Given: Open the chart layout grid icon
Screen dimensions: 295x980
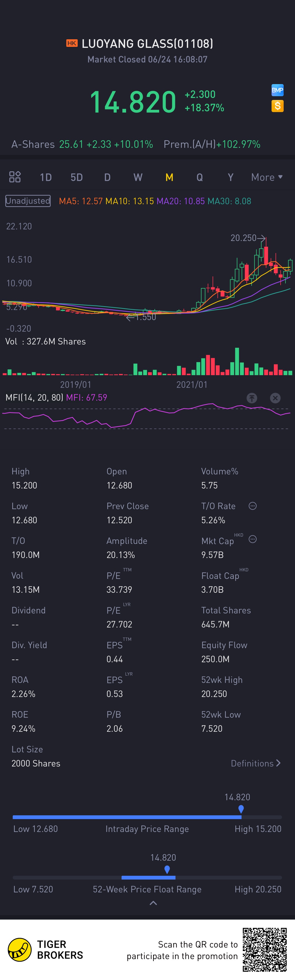Looking at the screenshot, I should [15, 177].
